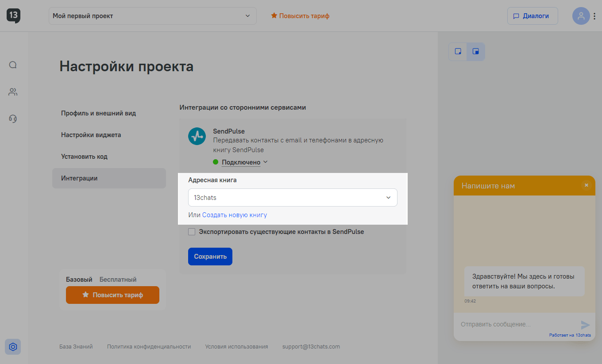Screen dimensions: 602x364
Task: Expand the Адресная книга dropdown
Action: (x=293, y=198)
